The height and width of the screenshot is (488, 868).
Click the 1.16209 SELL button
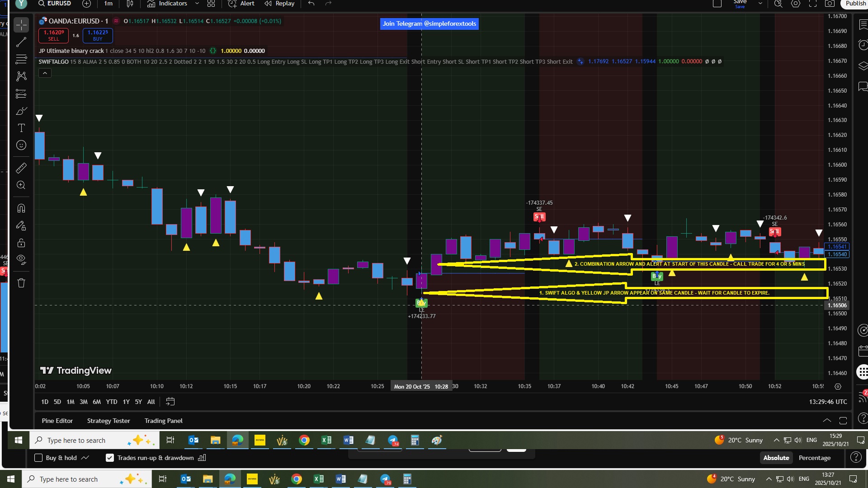(53, 35)
